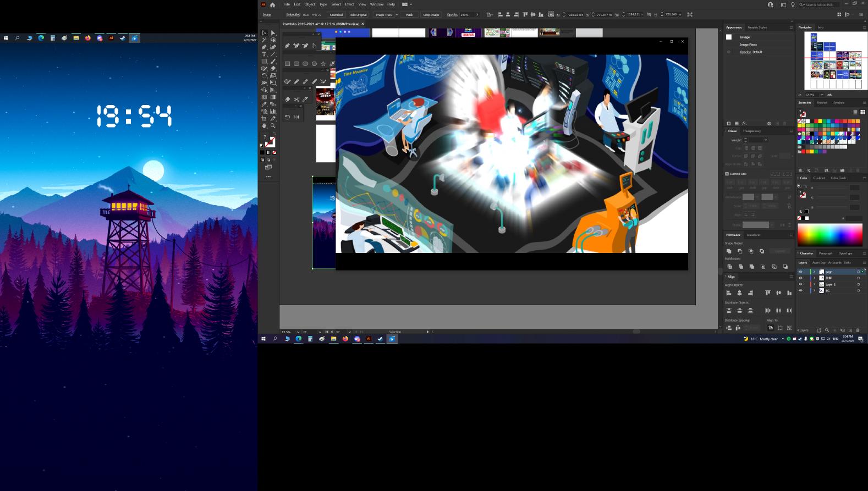Click the Search Adobe Help field
Screen dimensions: 868x491
point(818,4)
